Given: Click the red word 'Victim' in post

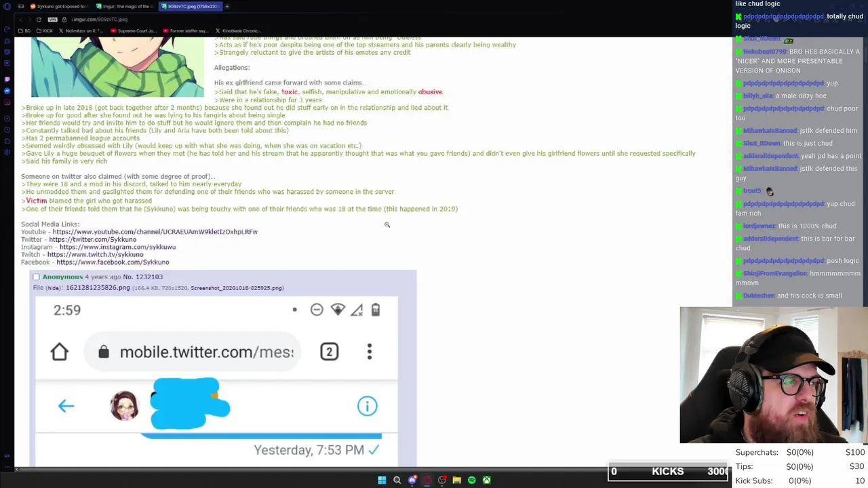Looking at the screenshot, I should click(37, 201).
